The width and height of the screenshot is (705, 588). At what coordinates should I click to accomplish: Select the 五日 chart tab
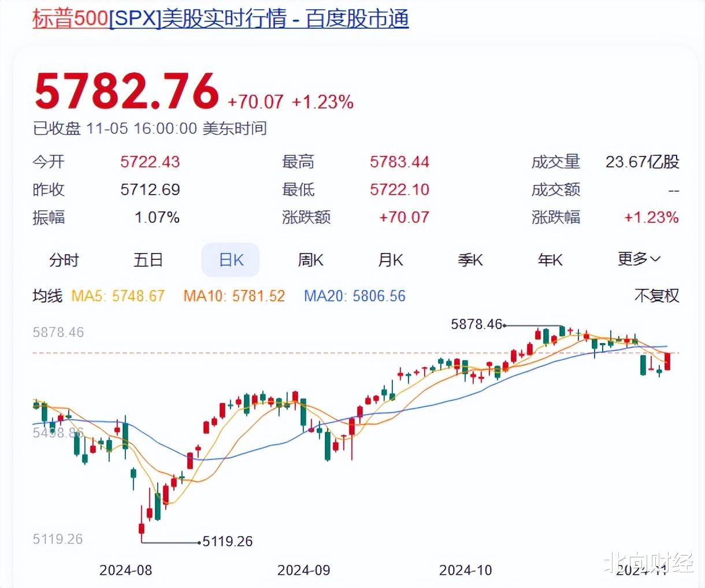[x=148, y=260]
